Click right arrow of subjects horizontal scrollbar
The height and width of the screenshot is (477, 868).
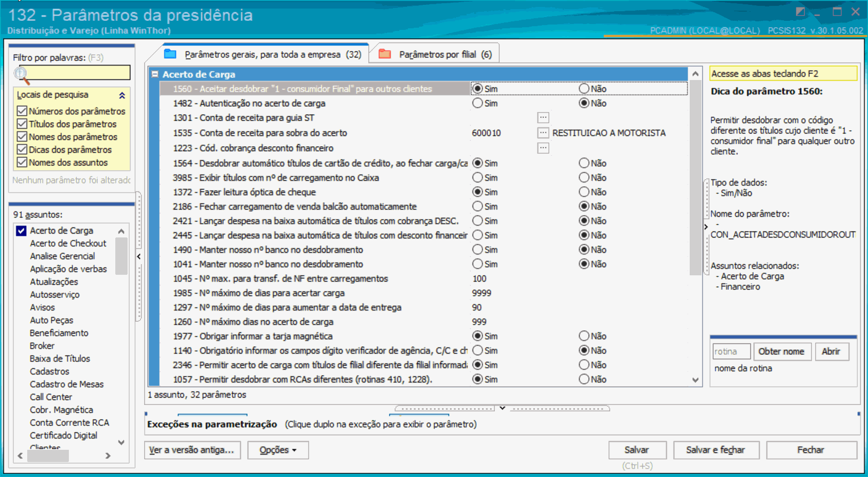pyautogui.click(x=108, y=456)
